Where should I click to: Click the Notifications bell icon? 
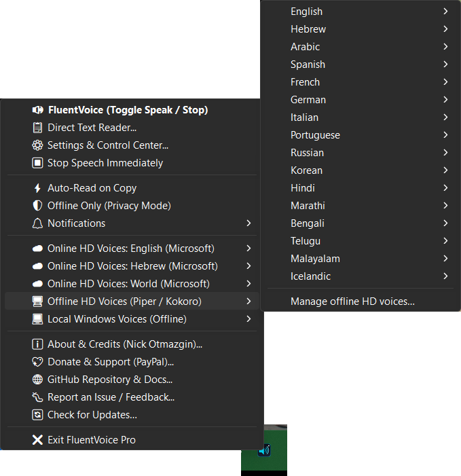click(x=37, y=223)
